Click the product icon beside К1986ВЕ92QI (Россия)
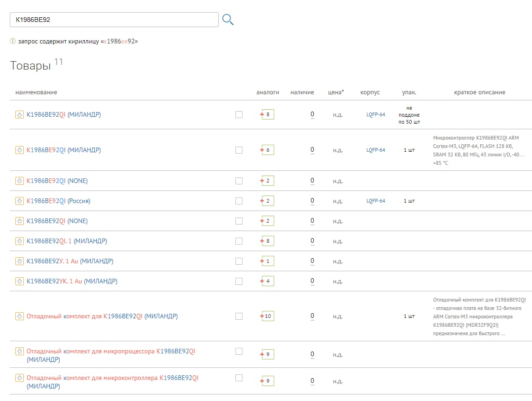The image size is (532, 401). pyautogui.click(x=20, y=201)
